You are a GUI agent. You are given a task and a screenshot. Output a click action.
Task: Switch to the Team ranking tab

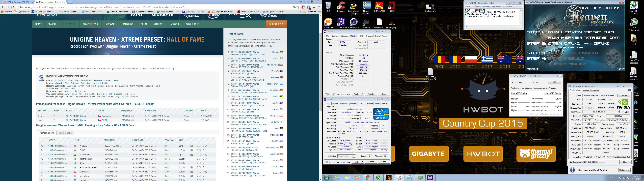click(65, 133)
